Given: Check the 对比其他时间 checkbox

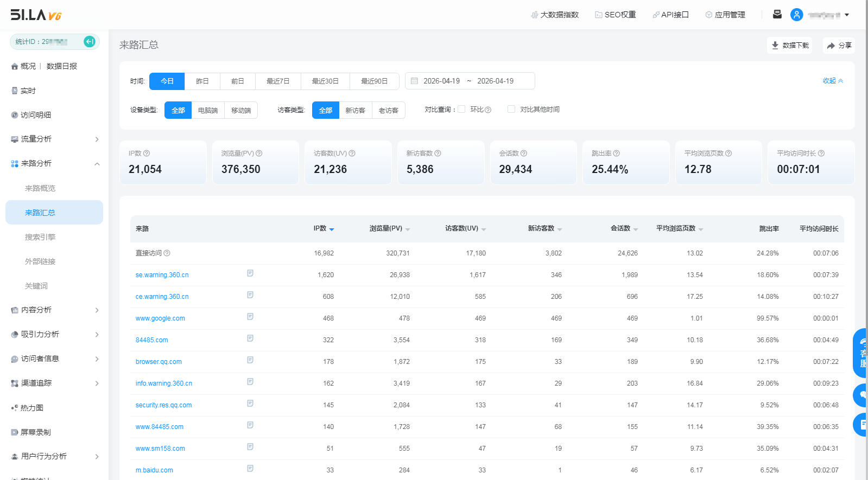Looking at the screenshot, I should 511,109.
